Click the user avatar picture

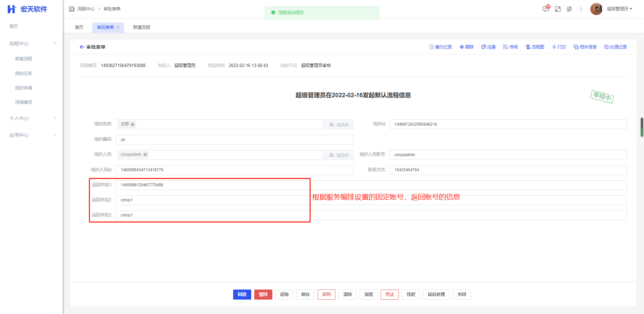tap(596, 9)
